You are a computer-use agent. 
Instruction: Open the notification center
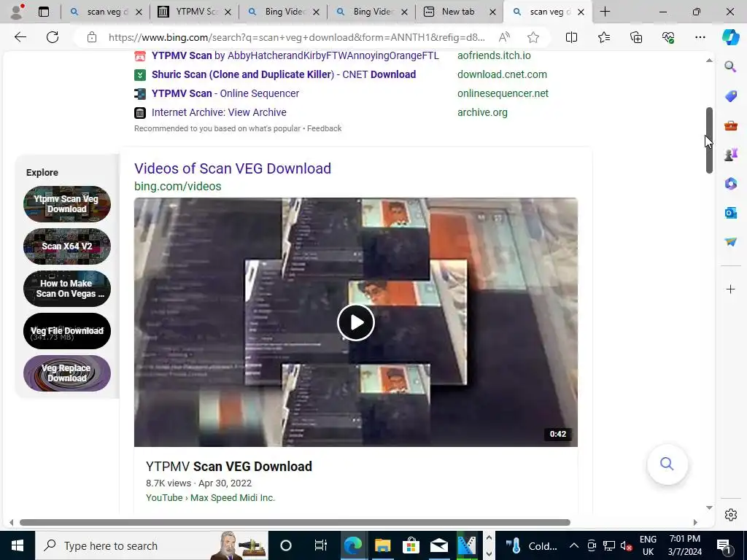(724, 545)
